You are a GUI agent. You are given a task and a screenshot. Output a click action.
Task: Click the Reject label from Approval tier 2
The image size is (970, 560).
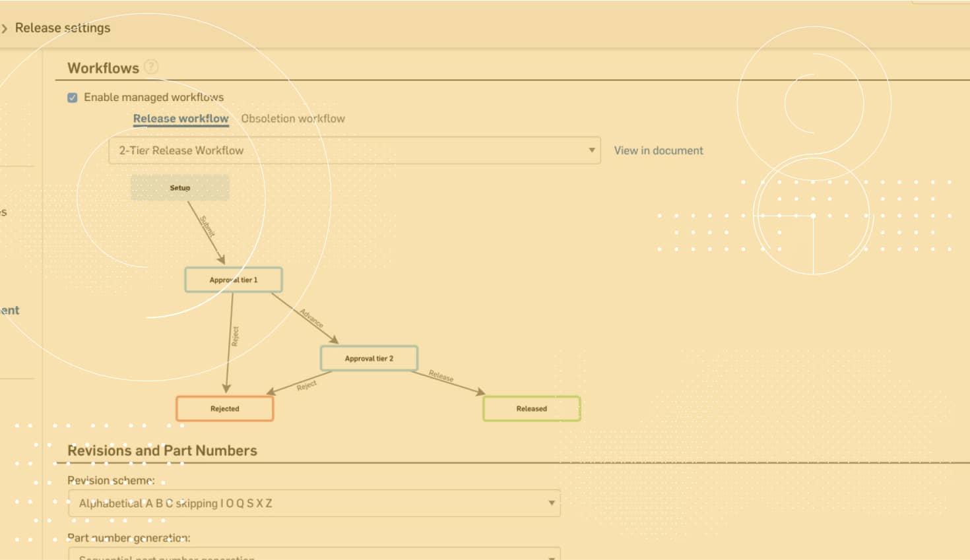point(306,385)
